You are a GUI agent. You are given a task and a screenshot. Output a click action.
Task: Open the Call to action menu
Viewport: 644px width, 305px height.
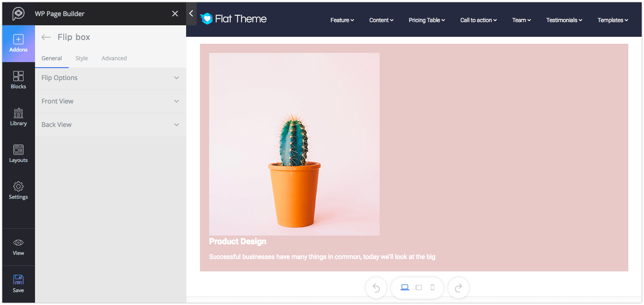479,20
